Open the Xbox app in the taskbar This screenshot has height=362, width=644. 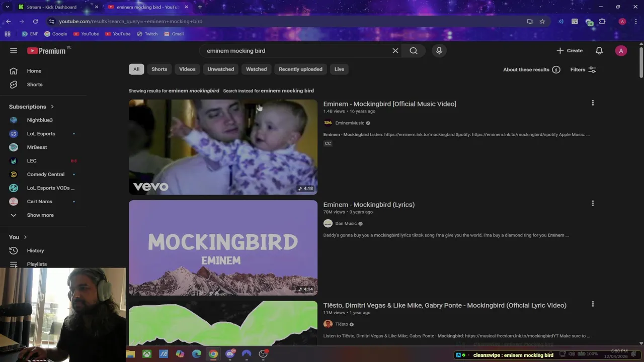(146, 354)
